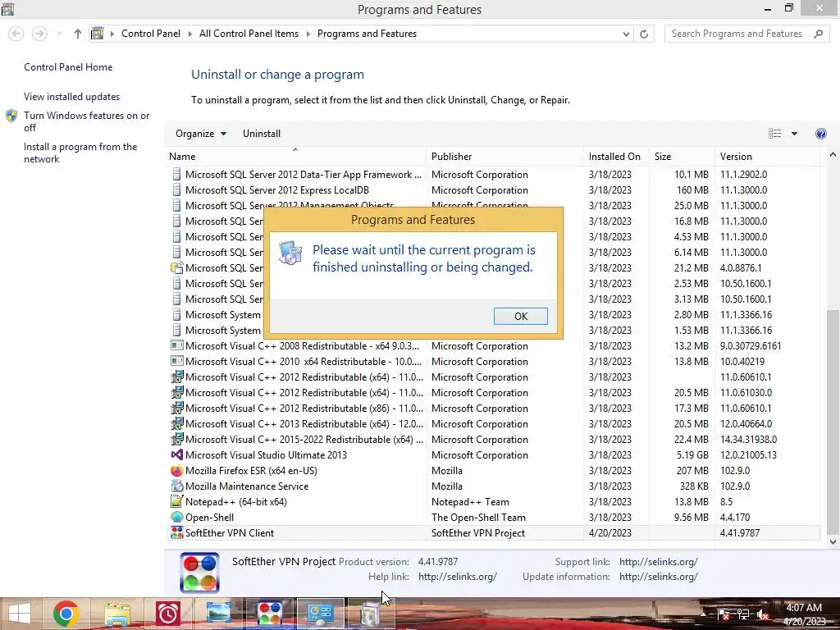Open Turn Windows features on or off
Screen dimensions: 840x630
[x=86, y=121]
